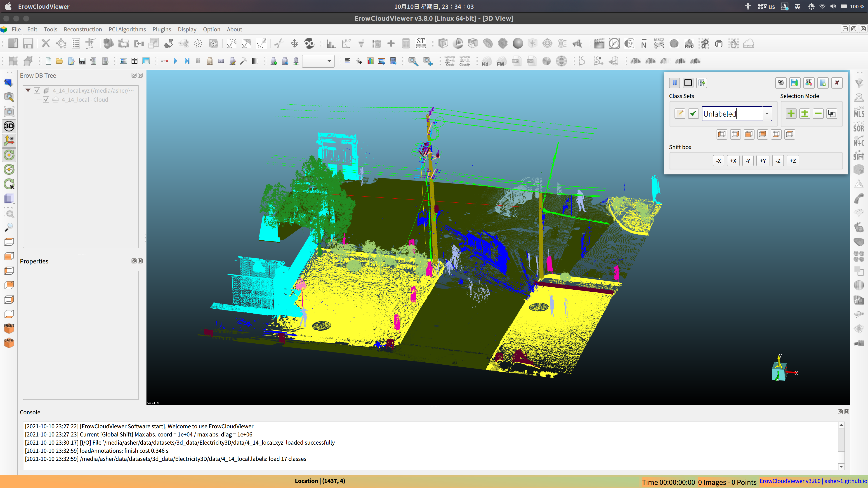Click the 3D view button in left sidebar
Screen dimensions: 868x488
coord(9,126)
